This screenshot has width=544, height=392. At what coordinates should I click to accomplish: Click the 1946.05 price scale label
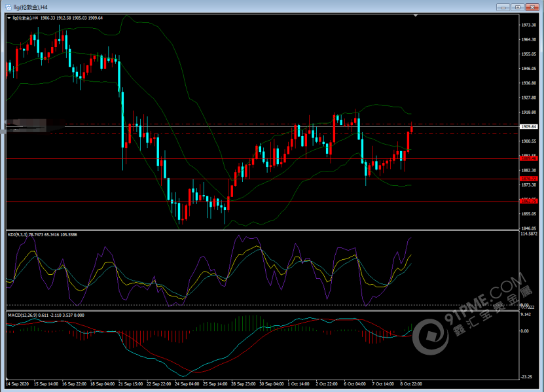(x=529, y=69)
